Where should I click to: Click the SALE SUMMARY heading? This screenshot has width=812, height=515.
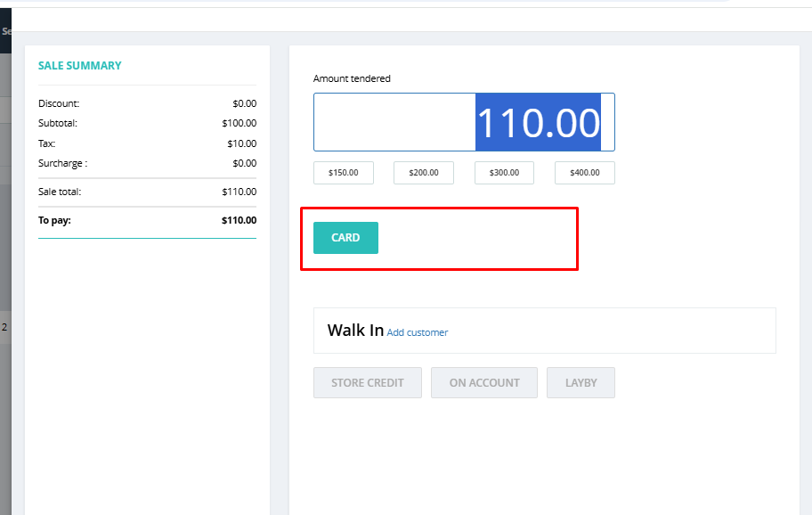[x=80, y=66]
